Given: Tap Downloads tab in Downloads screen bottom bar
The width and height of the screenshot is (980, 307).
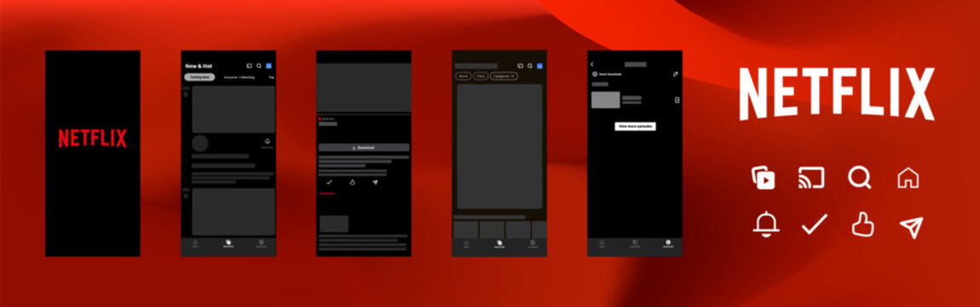Looking at the screenshot, I should (x=668, y=243).
